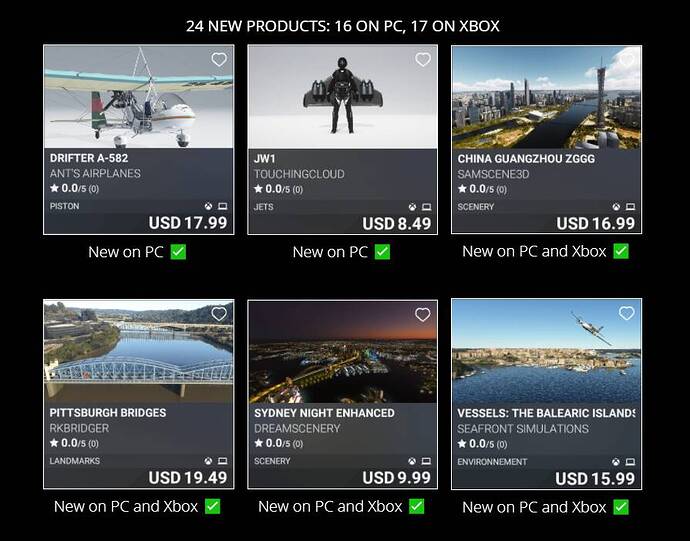Open SAMSCENE3D publisher link

(x=493, y=174)
